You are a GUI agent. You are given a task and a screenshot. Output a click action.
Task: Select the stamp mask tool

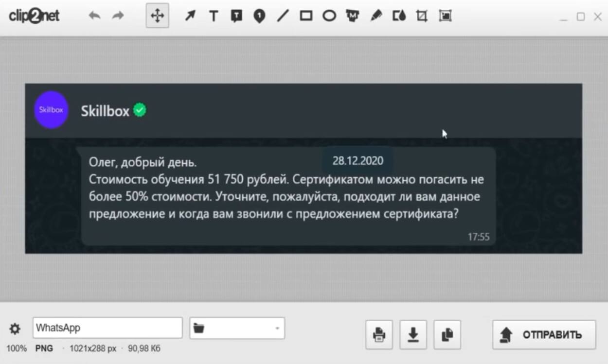coord(353,16)
